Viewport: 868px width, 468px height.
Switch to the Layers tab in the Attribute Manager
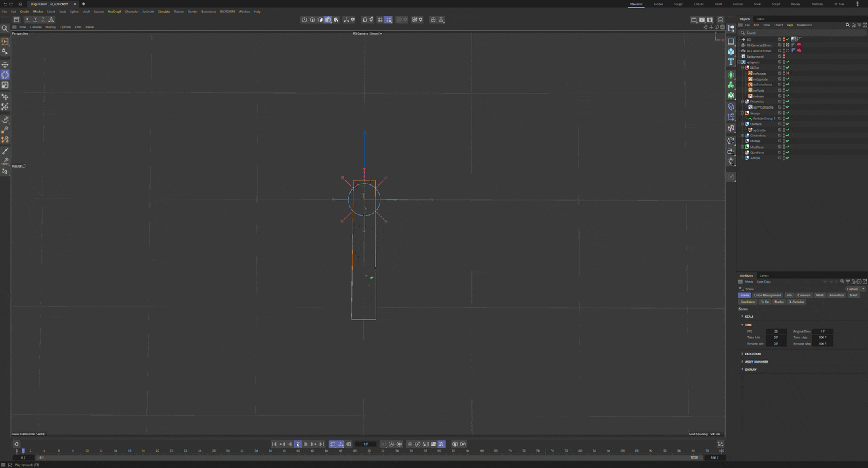pos(764,275)
